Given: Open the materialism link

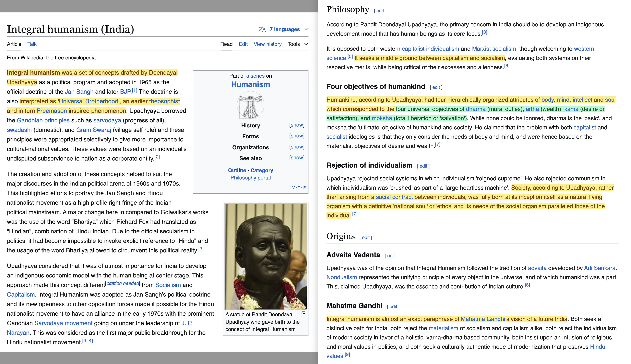Looking at the screenshot, I should pos(443,328).
